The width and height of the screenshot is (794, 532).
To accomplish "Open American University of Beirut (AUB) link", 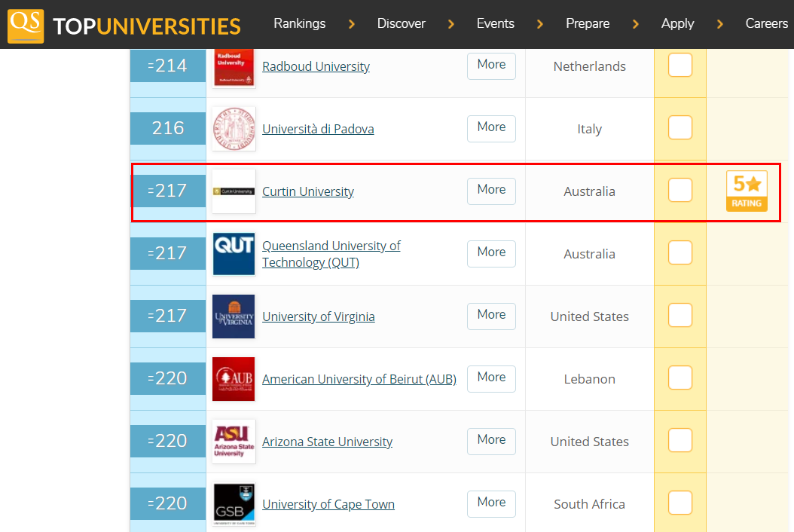I will (x=359, y=379).
